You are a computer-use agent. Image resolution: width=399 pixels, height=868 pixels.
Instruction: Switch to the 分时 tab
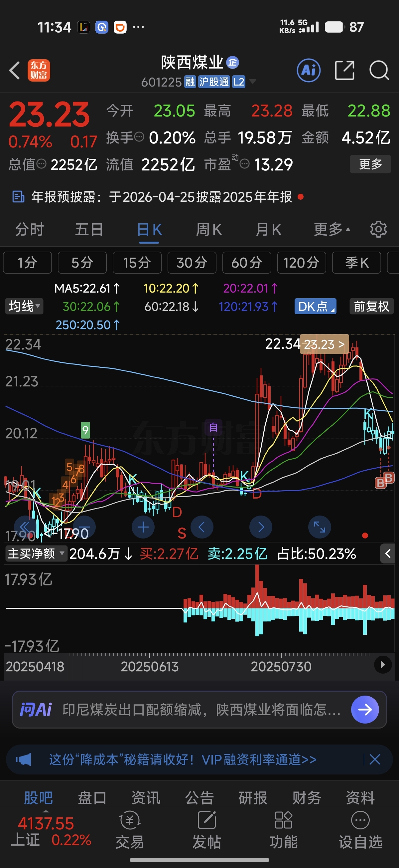pyautogui.click(x=30, y=229)
